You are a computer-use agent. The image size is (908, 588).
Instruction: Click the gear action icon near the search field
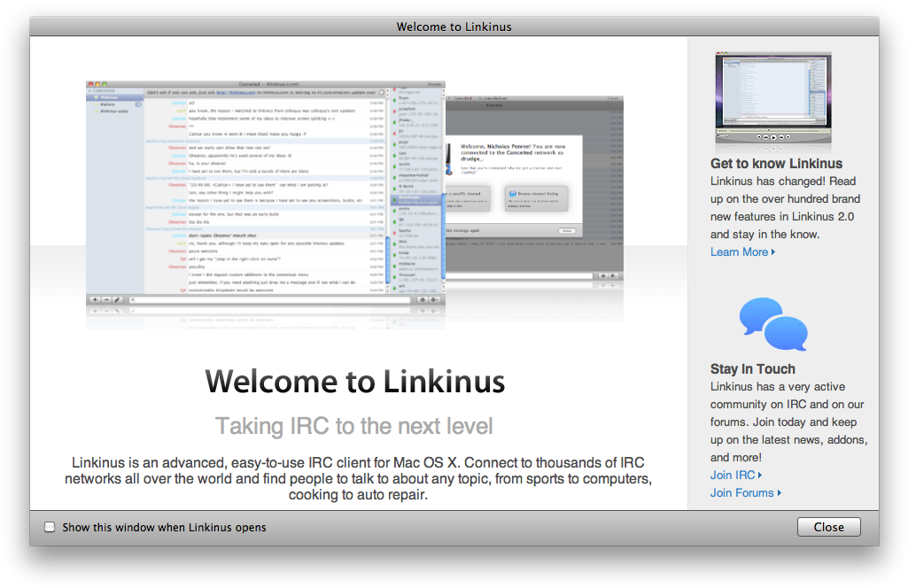point(436,298)
